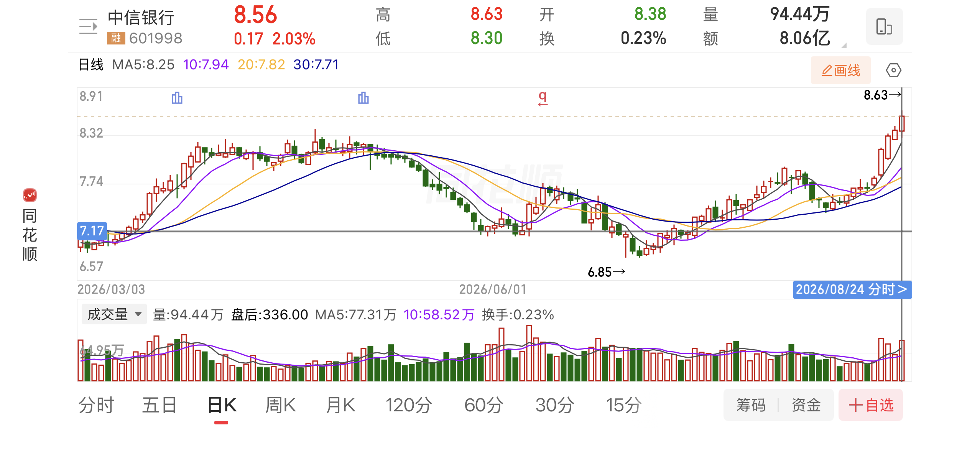
Task: Switch to the 分时 tab
Action: [x=96, y=405]
